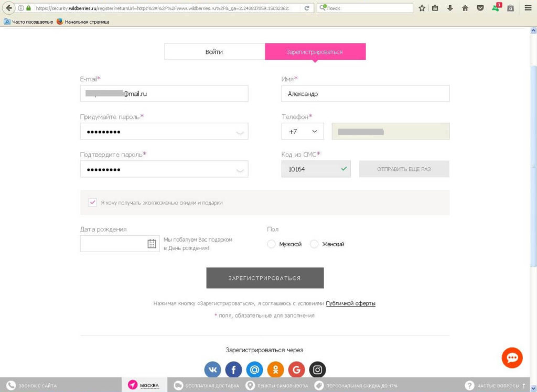This screenshot has height=392, width=537.
Task: Switch to the Войти tab
Action: (214, 52)
